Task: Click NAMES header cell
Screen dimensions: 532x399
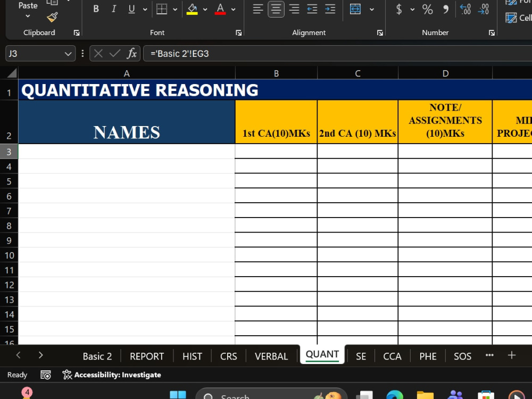Action: click(127, 122)
